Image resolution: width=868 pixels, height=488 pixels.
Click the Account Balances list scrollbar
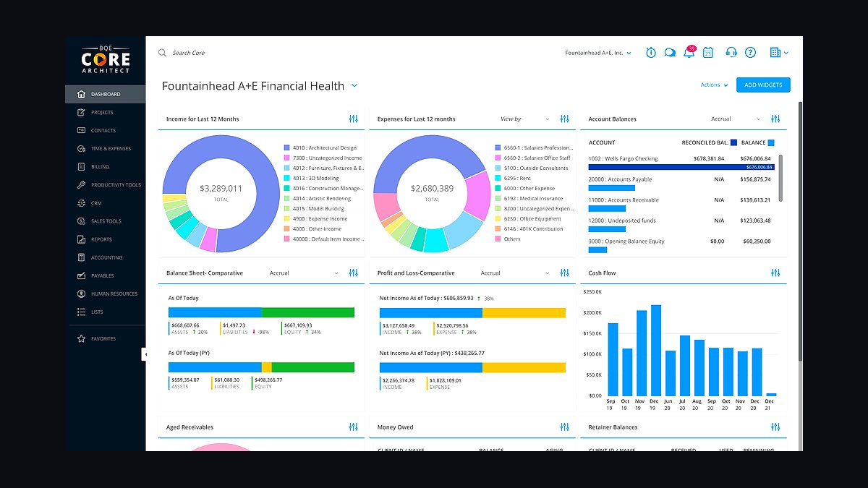pyautogui.click(x=780, y=177)
